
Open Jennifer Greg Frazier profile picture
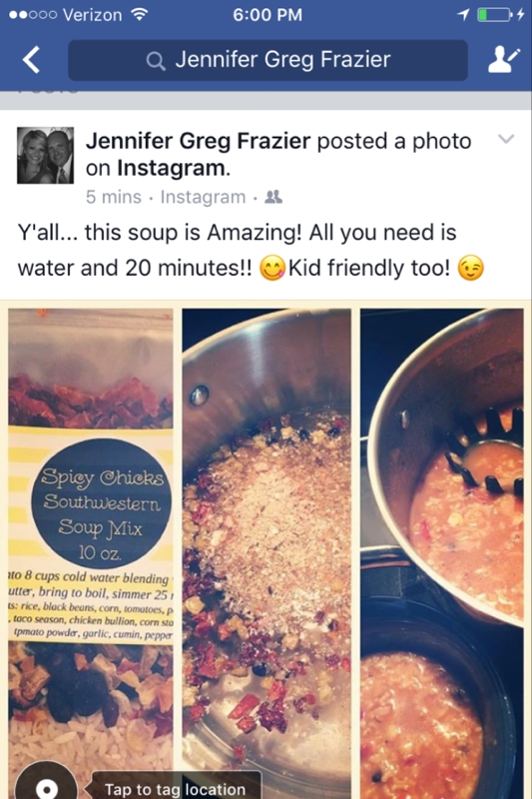click(x=45, y=155)
